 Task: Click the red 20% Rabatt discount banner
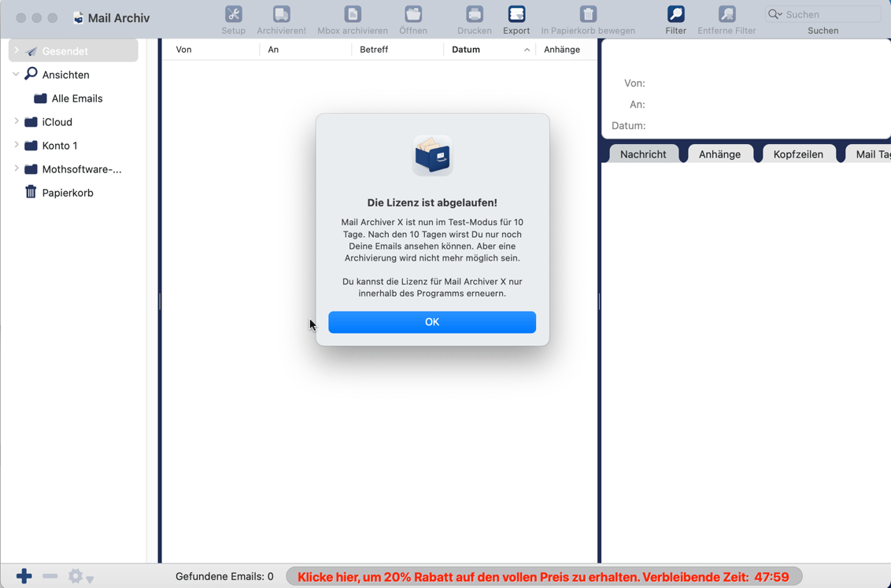coord(543,577)
